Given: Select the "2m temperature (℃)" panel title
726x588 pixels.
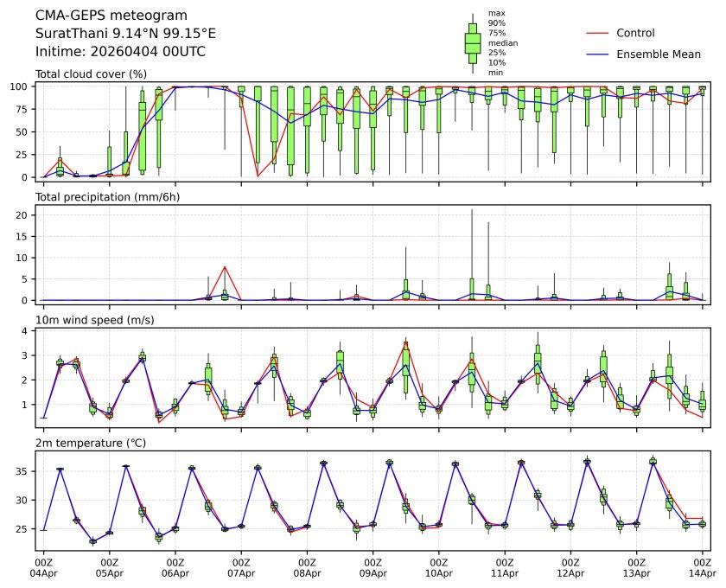Looking at the screenshot, I should click(x=92, y=444).
